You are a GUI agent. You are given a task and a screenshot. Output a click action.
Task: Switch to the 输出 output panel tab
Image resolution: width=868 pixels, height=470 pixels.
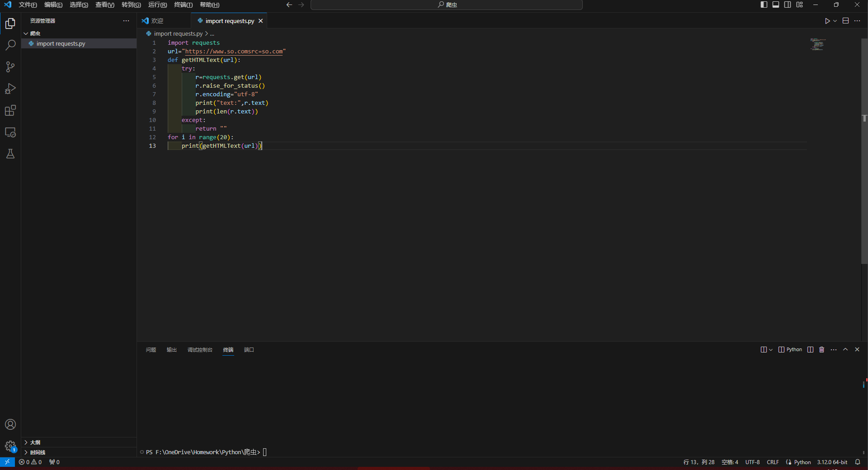172,350
